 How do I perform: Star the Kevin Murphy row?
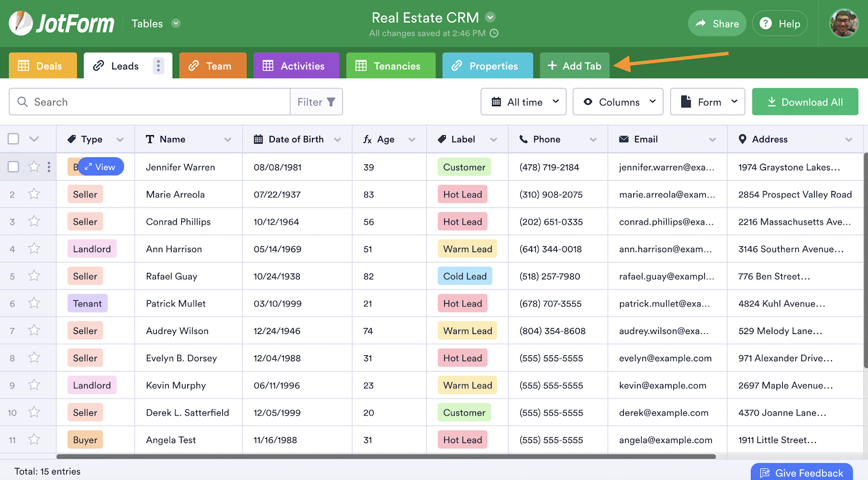(x=34, y=385)
